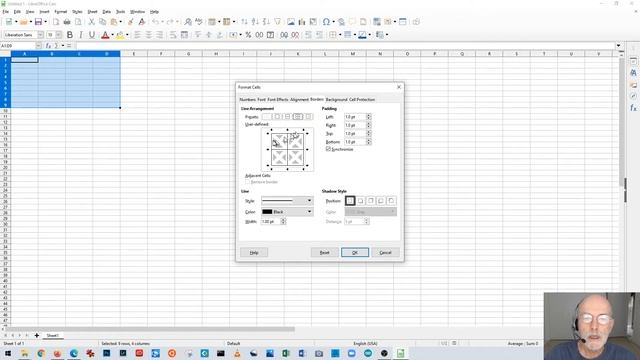Image resolution: width=640 pixels, height=360 pixels.
Task: Click the user-defined border preview box
Action: [x=287, y=149]
